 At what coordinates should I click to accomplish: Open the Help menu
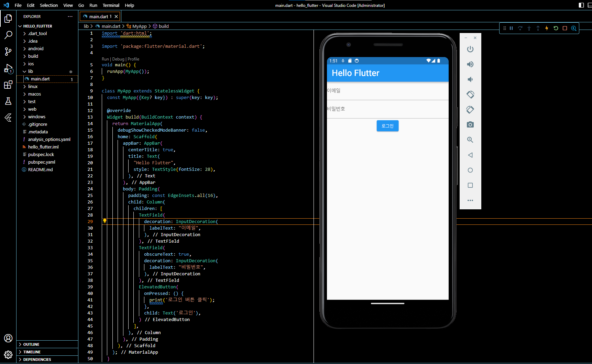(x=130, y=5)
